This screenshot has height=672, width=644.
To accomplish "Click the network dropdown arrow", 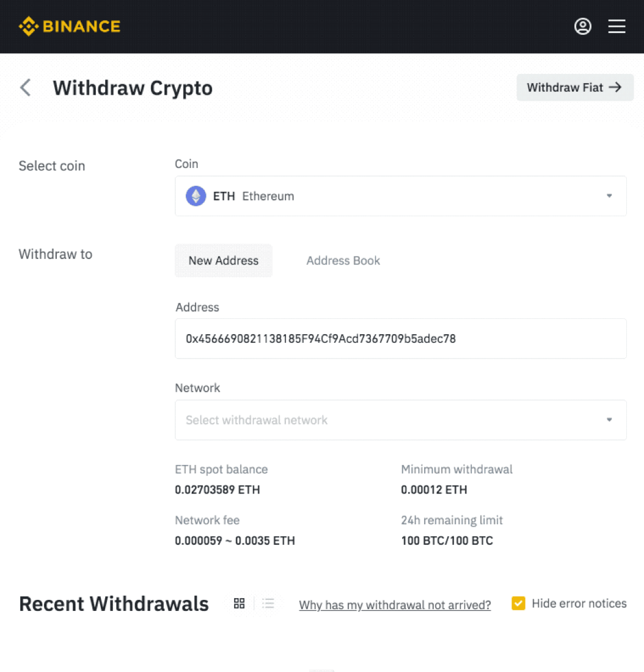I will tap(609, 420).
